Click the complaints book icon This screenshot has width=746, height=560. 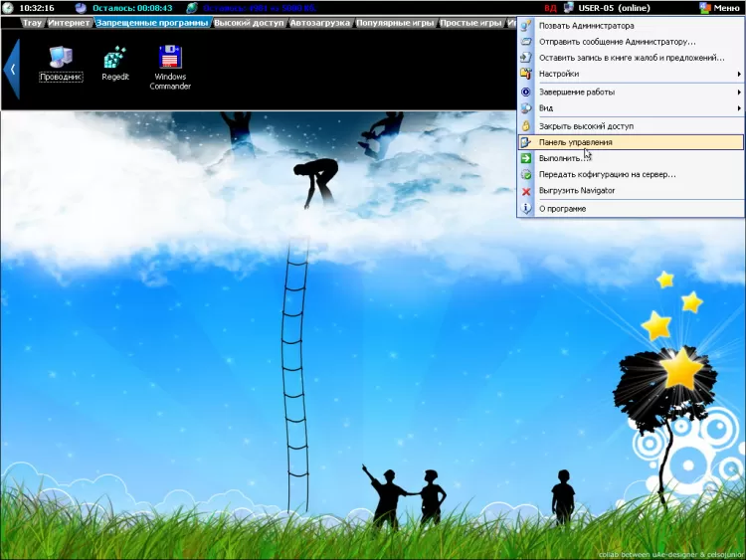tap(526, 58)
